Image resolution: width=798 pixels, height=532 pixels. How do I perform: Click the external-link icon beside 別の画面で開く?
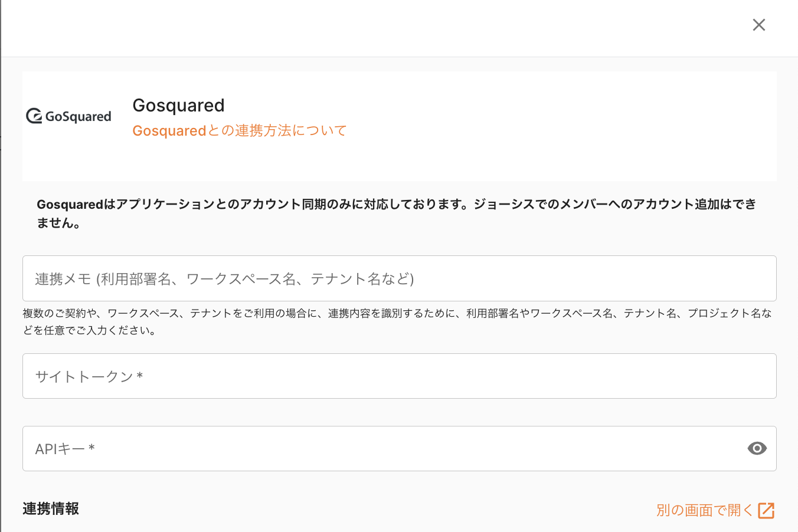[x=766, y=510]
